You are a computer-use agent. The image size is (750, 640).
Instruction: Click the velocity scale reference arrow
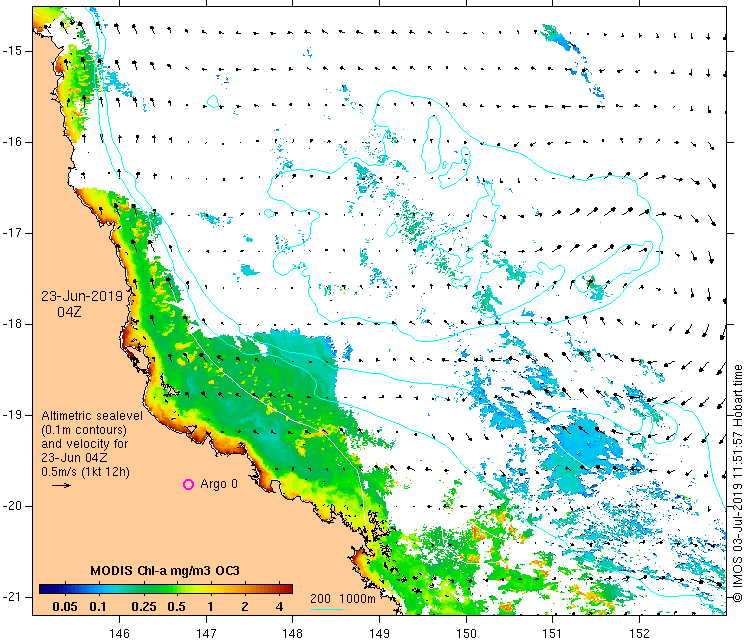(x=61, y=486)
